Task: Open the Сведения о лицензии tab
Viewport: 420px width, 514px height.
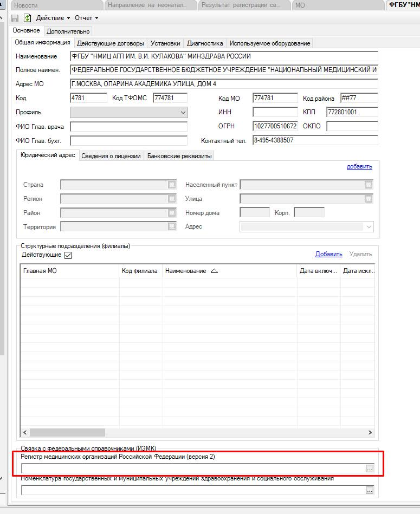Action: click(111, 156)
